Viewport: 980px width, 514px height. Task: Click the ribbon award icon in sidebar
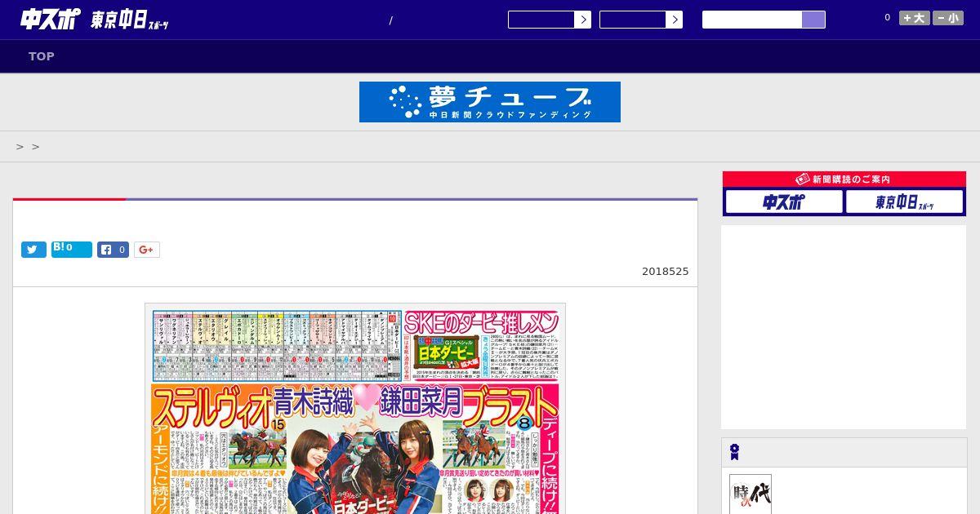735,452
